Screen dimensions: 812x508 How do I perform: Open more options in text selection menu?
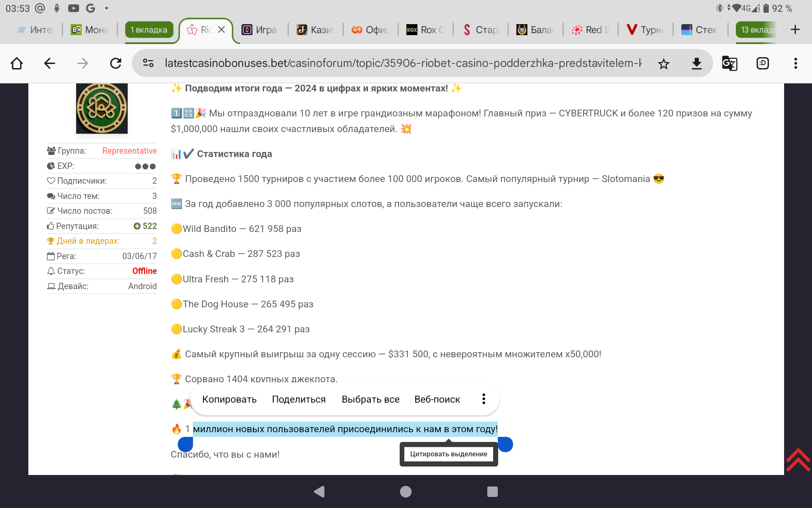(483, 399)
